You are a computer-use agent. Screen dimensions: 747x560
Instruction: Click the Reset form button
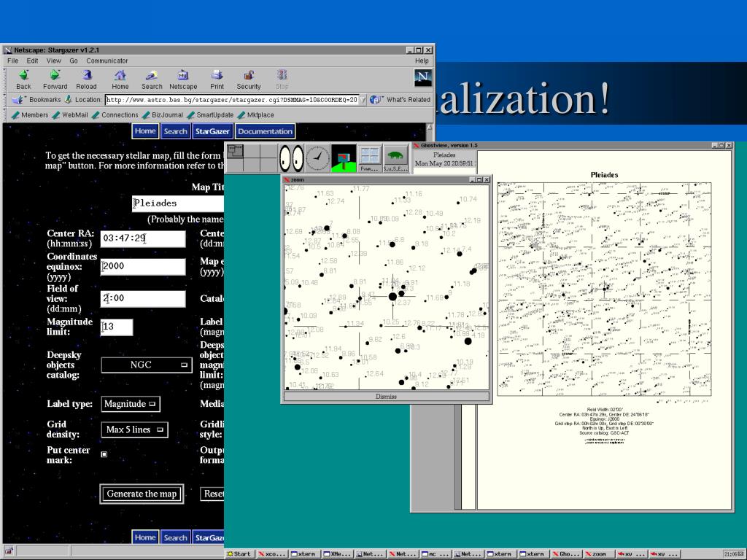point(212,494)
